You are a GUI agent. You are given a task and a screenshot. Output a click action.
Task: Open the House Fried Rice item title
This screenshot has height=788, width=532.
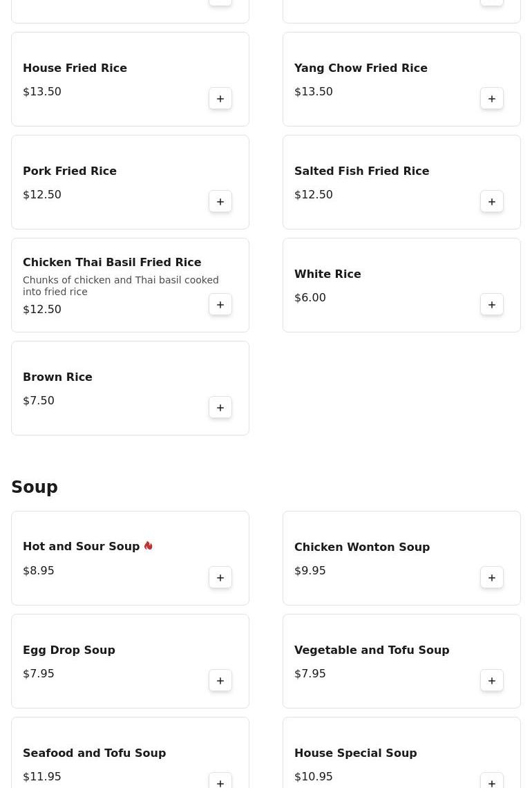pyautogui.click(x=75, y=68)
